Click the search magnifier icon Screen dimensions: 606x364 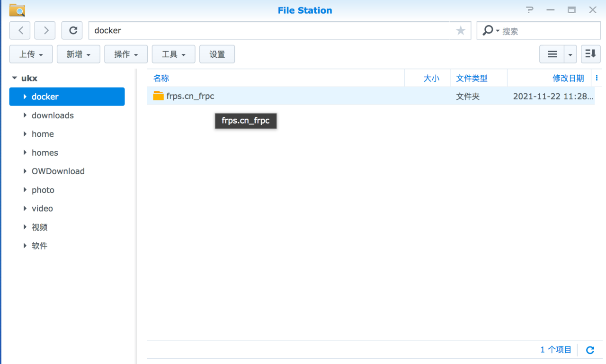point(487,30)
